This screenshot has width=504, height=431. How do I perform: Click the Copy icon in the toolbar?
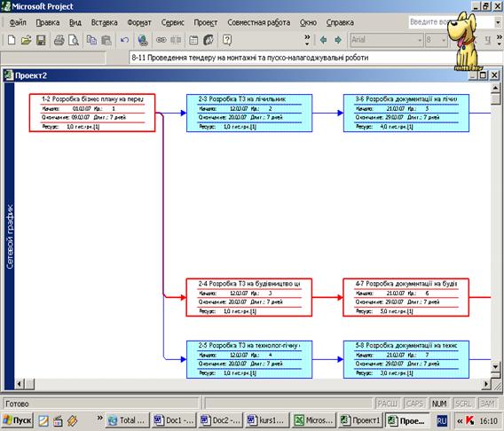click(x=92, y=40)
